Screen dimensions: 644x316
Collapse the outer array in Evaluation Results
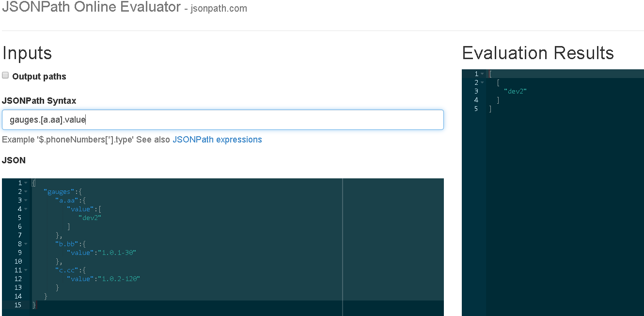pyautogui.click(x=482, y=73)
